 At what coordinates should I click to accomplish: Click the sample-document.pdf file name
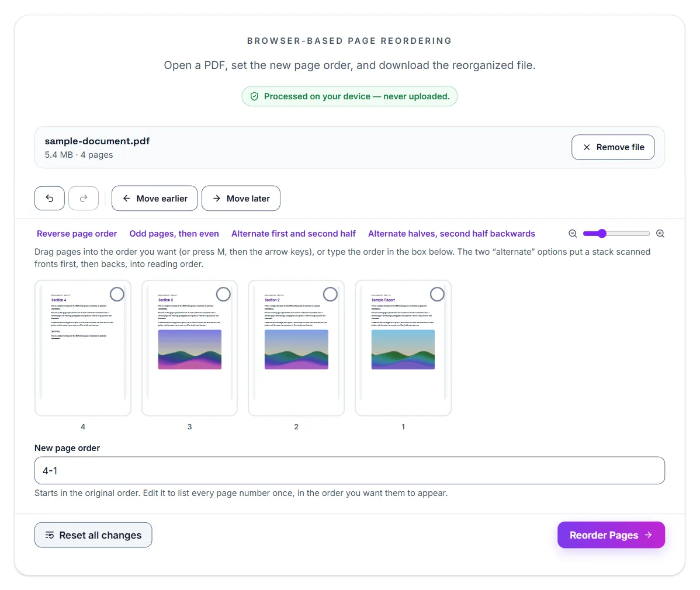(x=98, y=141)
